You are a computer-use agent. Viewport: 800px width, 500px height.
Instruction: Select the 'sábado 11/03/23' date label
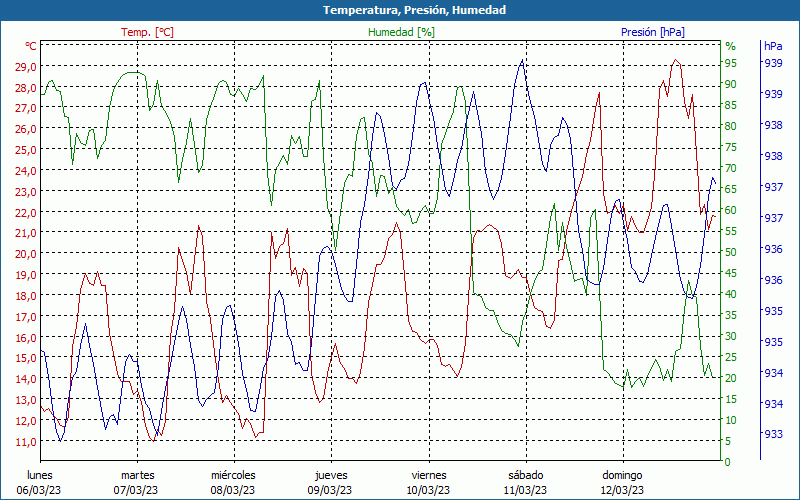[x=526, y=483]
